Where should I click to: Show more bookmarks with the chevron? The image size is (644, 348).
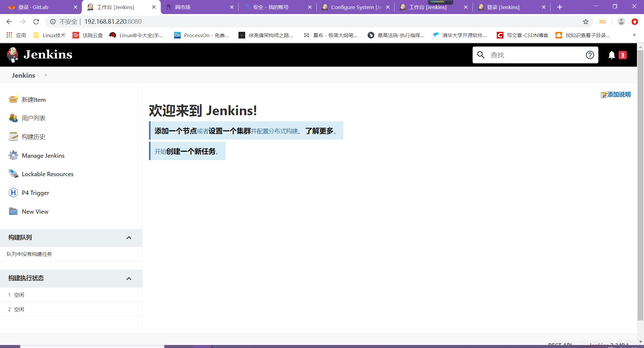[634, 35]
